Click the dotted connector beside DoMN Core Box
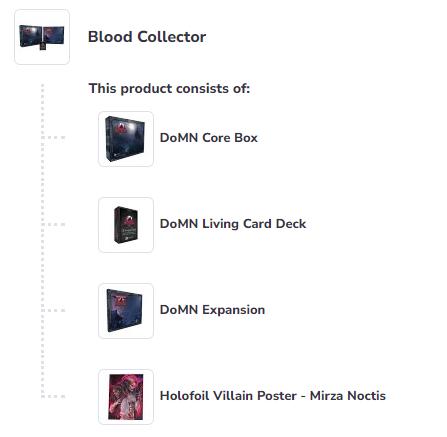 click(54, 137)
